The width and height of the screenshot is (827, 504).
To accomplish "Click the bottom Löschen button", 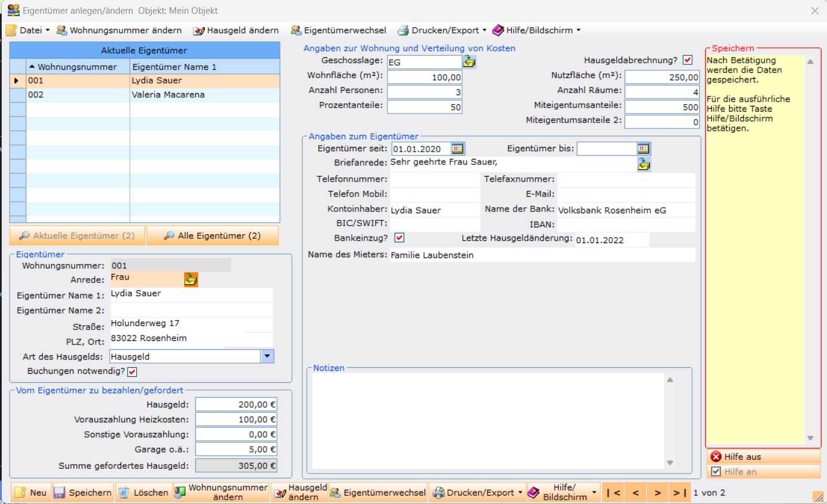I will pyautogui.click(x=143, y=493).
